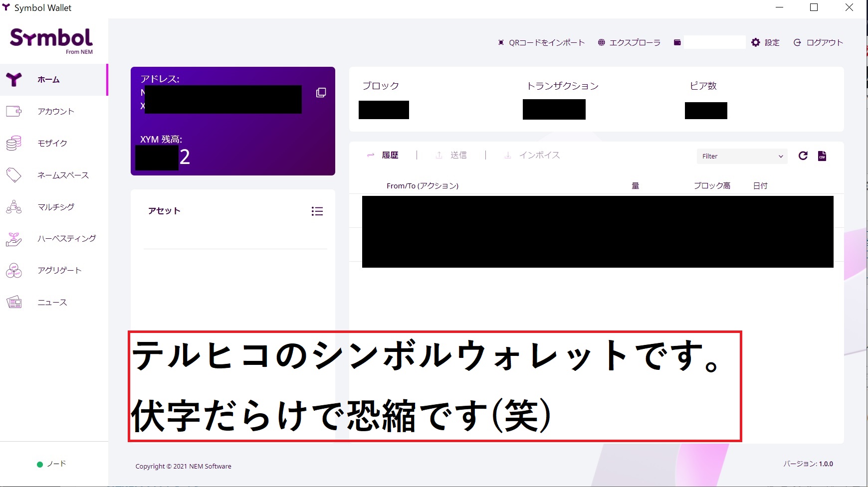Viewport: 868px width, 487px height.
Task: Click QRコードをインポート link
Action: pyautogui.click(x=547, y=43)
